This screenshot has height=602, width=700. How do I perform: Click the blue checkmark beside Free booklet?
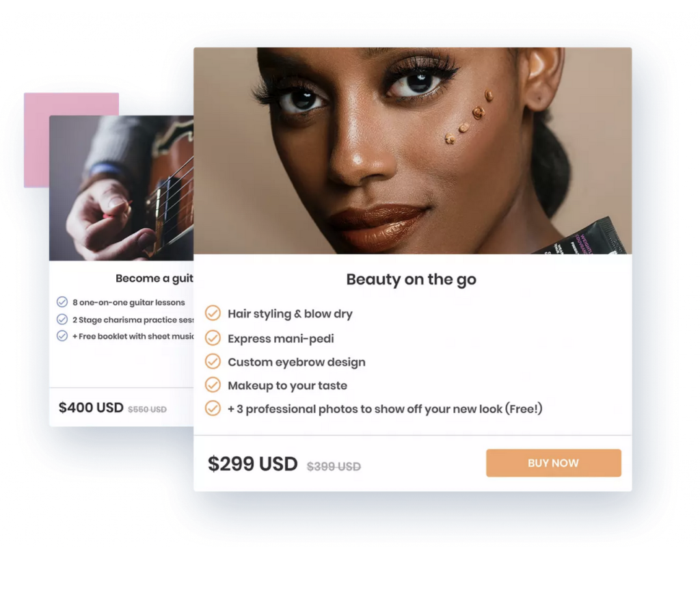point(62,336)
